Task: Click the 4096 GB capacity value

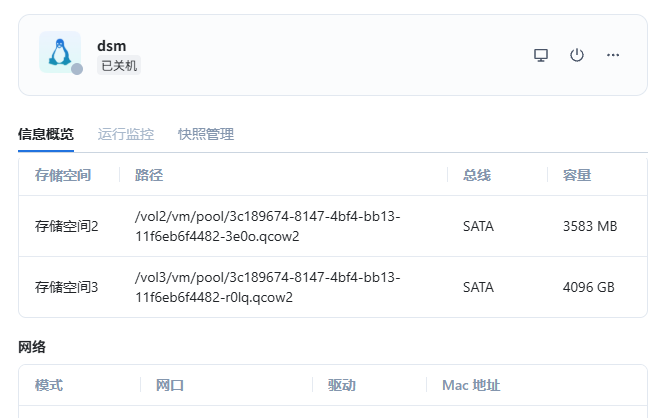Action: point(590,287)
